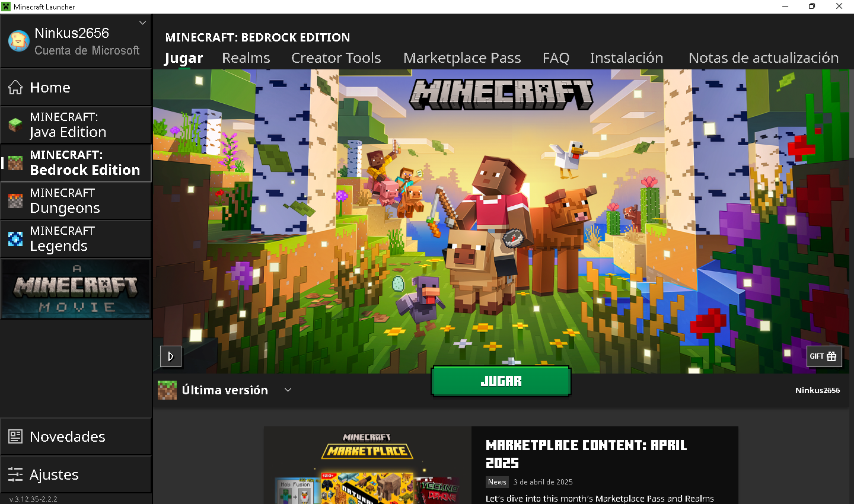Image resolution: width=854 pixels, height=504 pixels.
Task: Click the MINECRAFT: BEDROCK EDITION heading
Action: point(258,37)
